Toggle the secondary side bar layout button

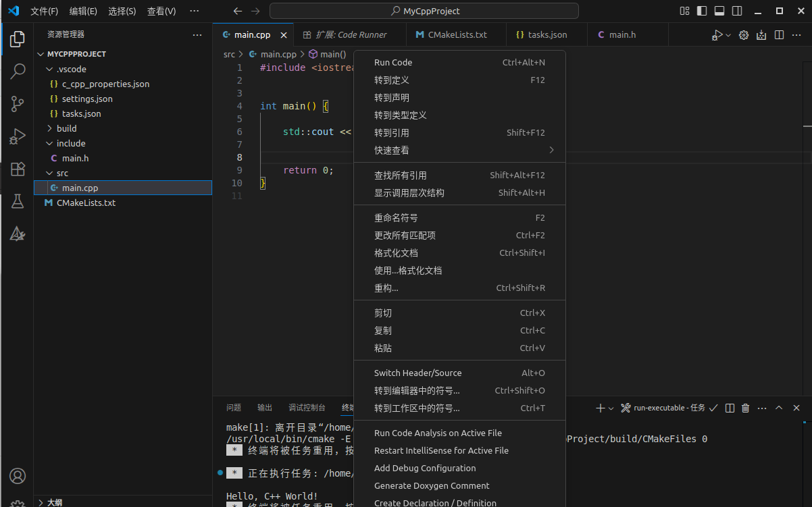tap(737, 11)
